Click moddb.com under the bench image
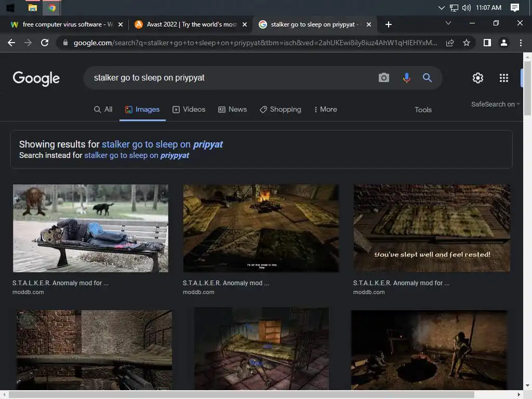 [28, 292]
